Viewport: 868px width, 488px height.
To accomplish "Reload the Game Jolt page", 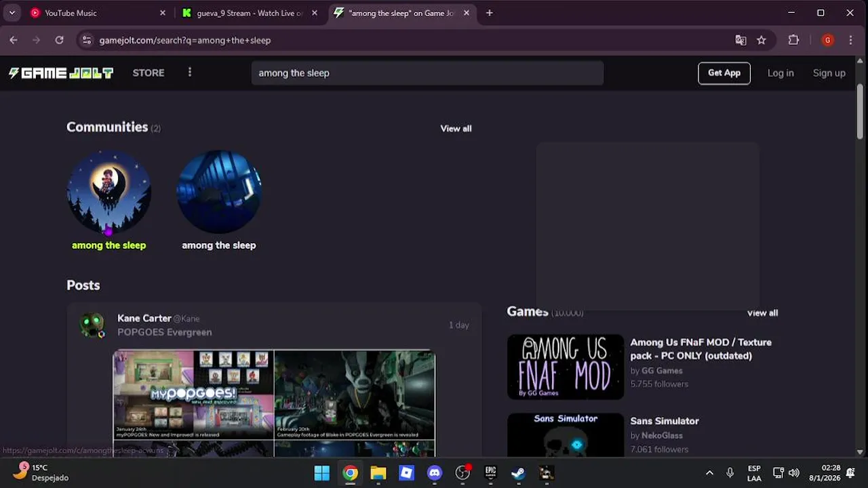I will click(59, 40).
